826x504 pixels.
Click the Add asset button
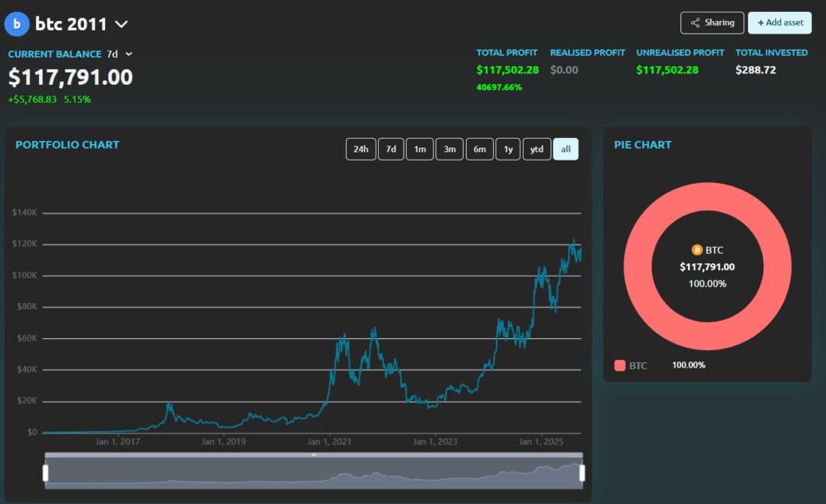779,23
